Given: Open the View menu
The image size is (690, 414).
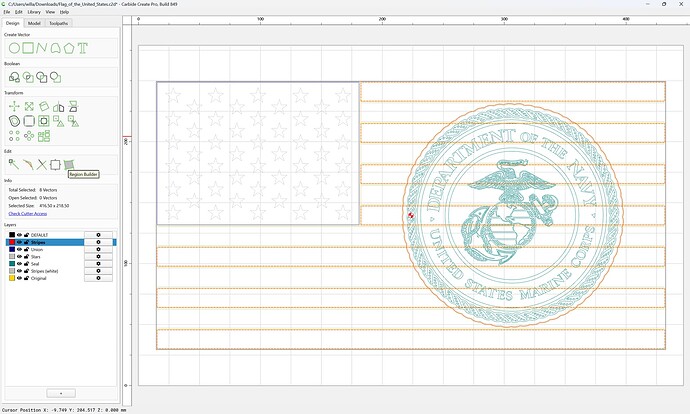Looking at the screenshot, I should pyautogui.click(x=50, y=12).
